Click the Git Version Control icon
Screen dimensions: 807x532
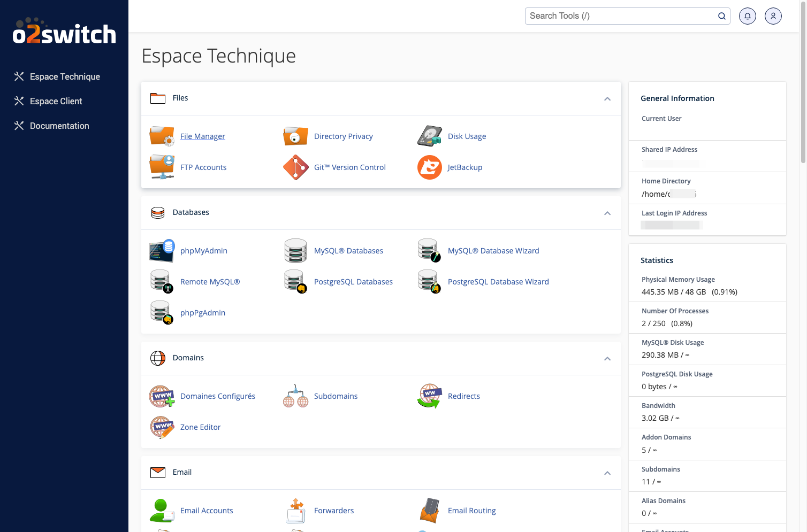295,167
